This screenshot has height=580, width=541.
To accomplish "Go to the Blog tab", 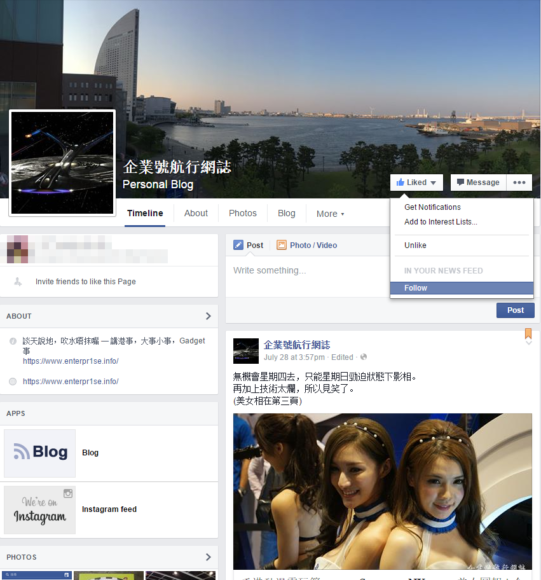I will pyautogui.click(x=287, y=213).
